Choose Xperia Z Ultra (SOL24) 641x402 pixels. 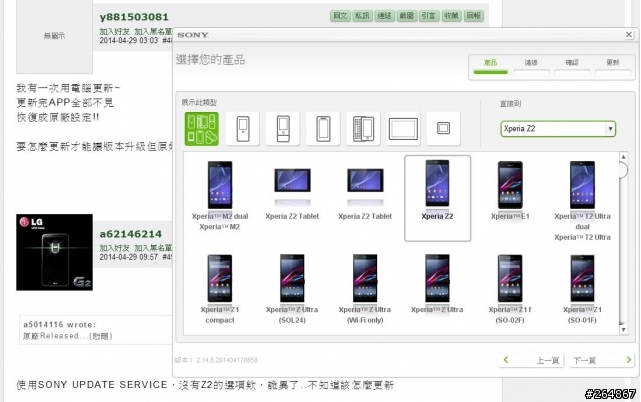292,289
